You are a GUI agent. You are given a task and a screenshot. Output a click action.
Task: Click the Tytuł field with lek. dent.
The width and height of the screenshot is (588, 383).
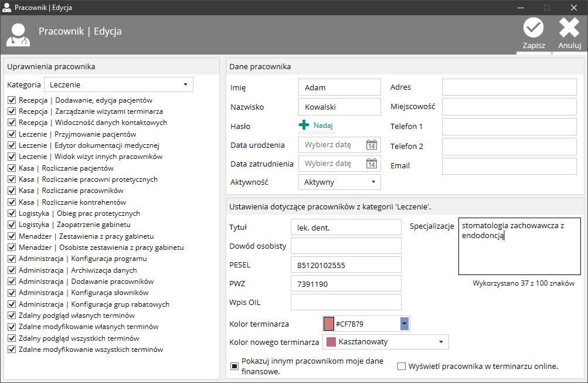tap(346, 228)
